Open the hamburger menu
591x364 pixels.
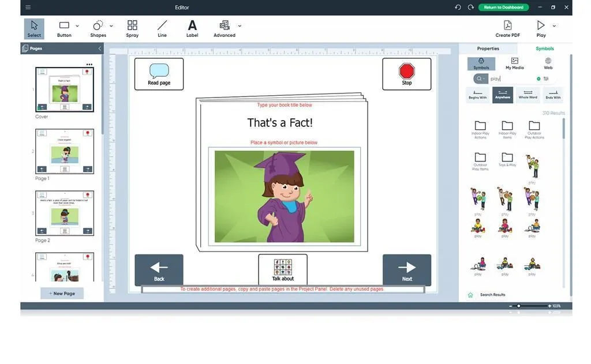(x=28, y=7)
